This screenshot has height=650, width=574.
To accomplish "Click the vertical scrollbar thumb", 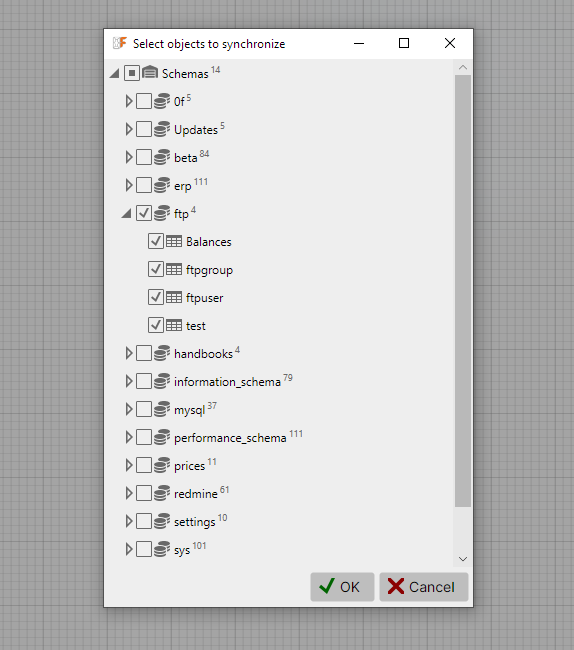I will pos(463,291).
